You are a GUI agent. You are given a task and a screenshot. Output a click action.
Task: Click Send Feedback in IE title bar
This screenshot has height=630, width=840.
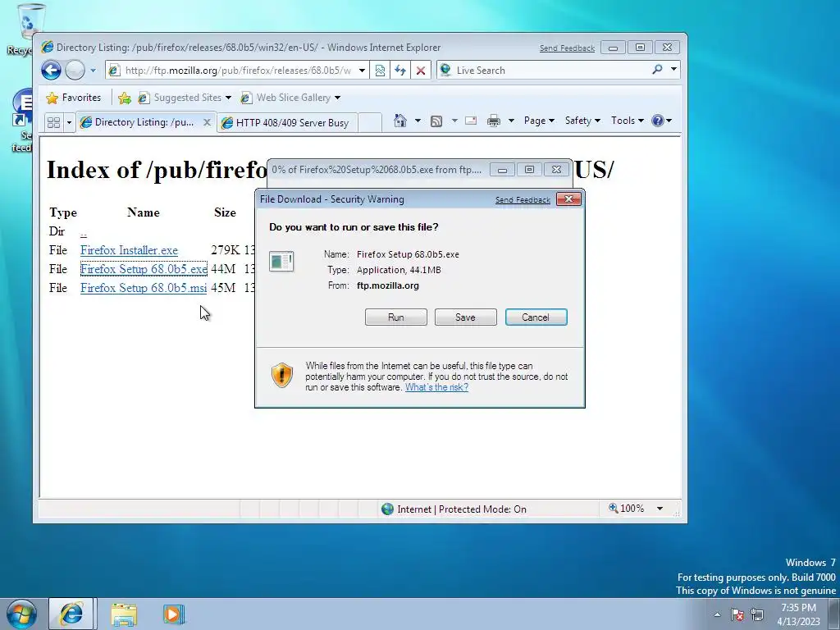pos(567,48)
